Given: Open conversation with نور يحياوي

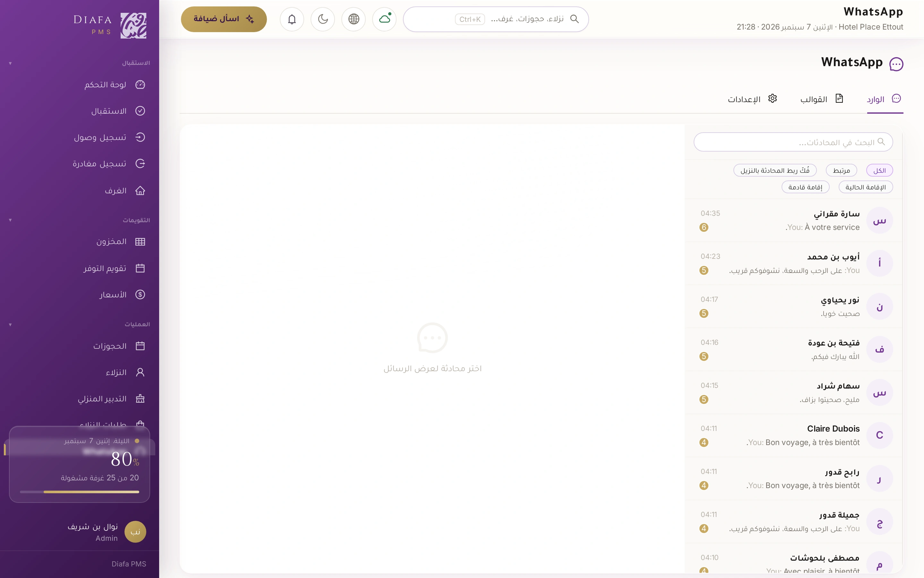Looking at the screenshot, I should tap(793, 307).
